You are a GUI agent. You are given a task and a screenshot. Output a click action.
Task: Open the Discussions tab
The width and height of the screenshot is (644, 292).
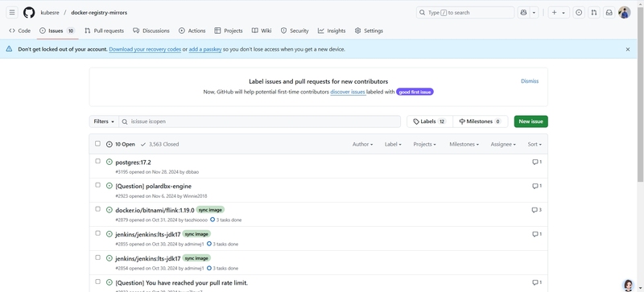[x=151, y=31]
